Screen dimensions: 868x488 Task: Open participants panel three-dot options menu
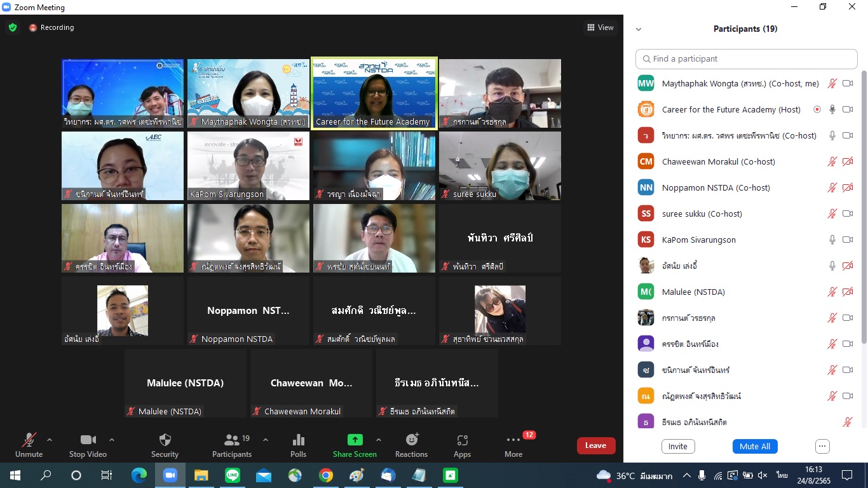[822, 446]
